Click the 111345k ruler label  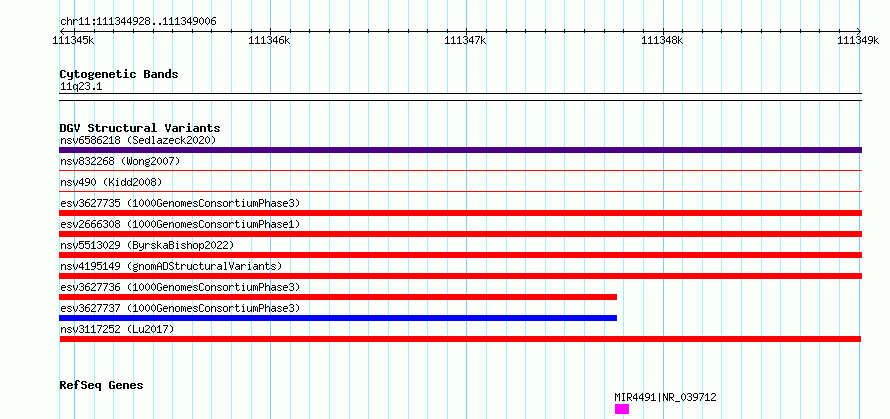74,40
